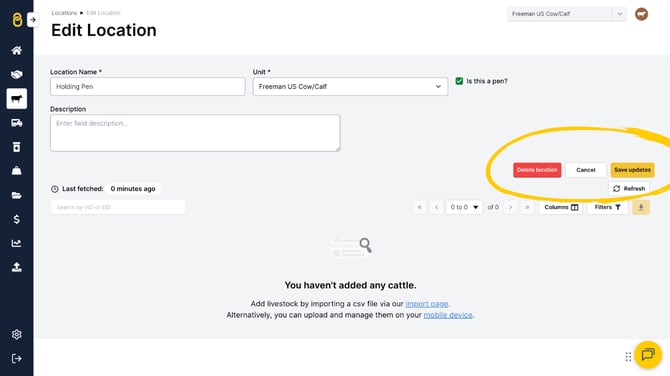
Task: Open the Freeman US Cow/Calf selector at top
Action: [567, 14]
